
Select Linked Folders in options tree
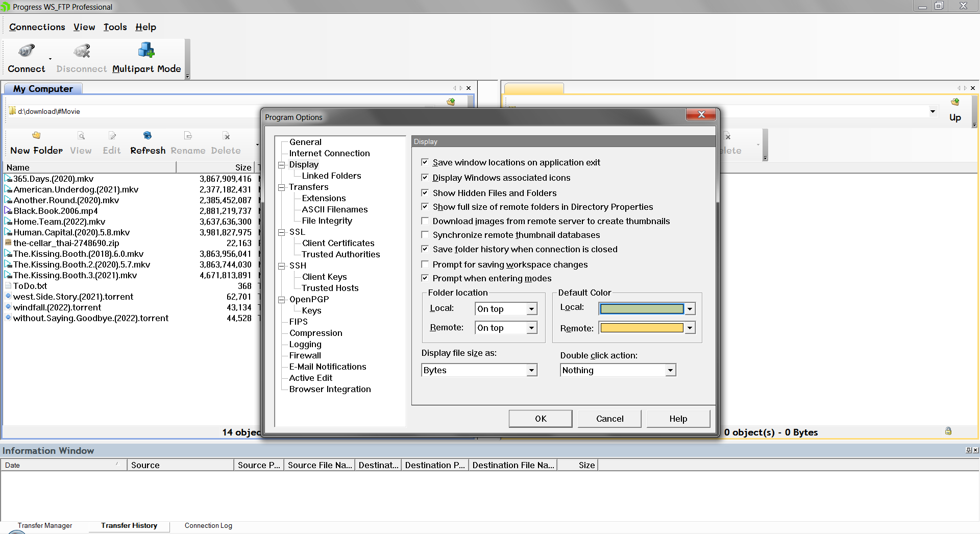[331, 176]
